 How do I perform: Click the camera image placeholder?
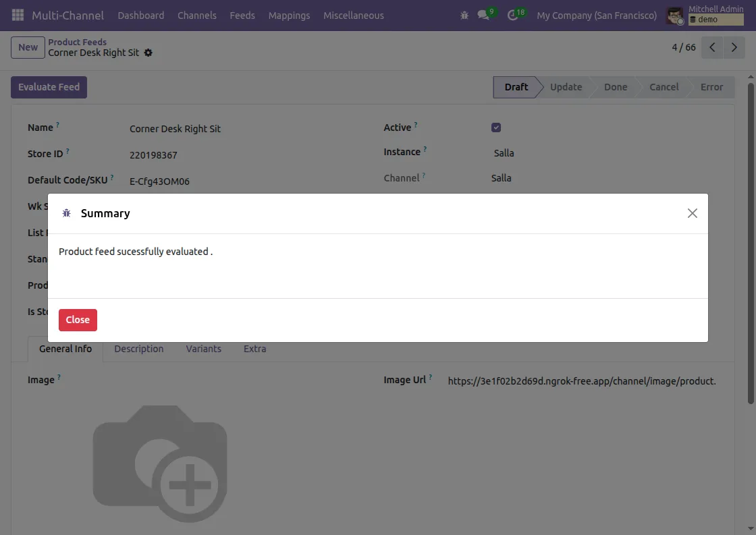160,463
